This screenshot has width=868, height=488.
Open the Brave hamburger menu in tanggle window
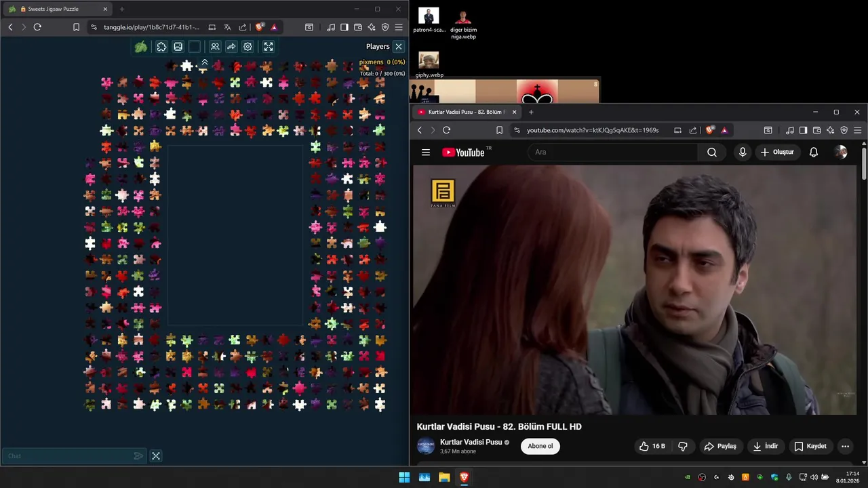pyautogui.click(x=399, y=27)
